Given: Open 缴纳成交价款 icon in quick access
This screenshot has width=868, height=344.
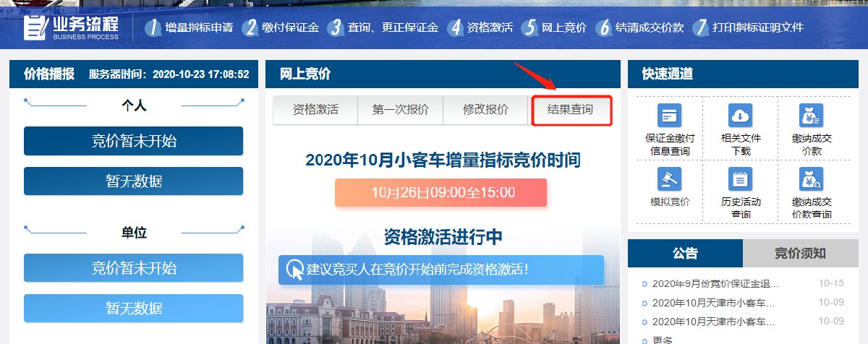Looking at the screenshot, I should pos(812,116).
